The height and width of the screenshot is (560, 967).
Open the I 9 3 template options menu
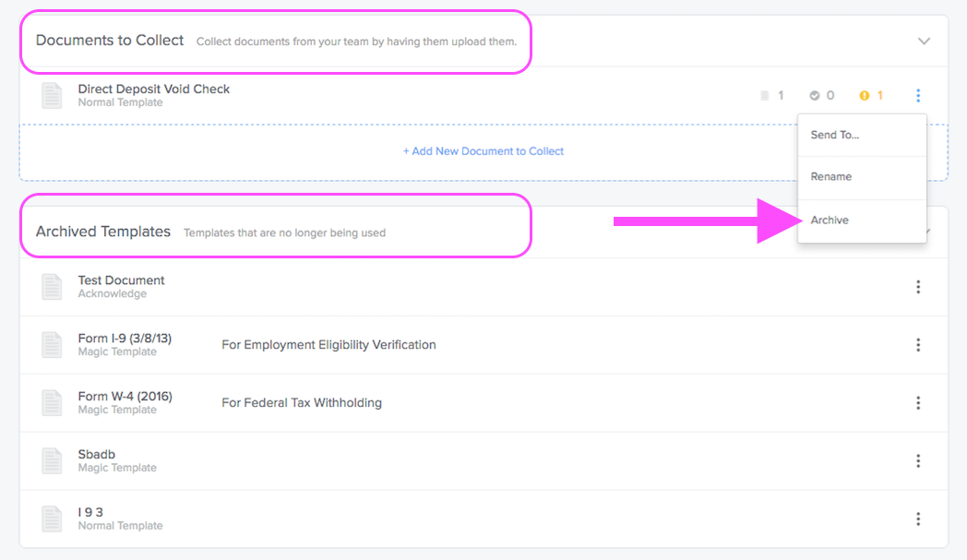tap(918, 518)
